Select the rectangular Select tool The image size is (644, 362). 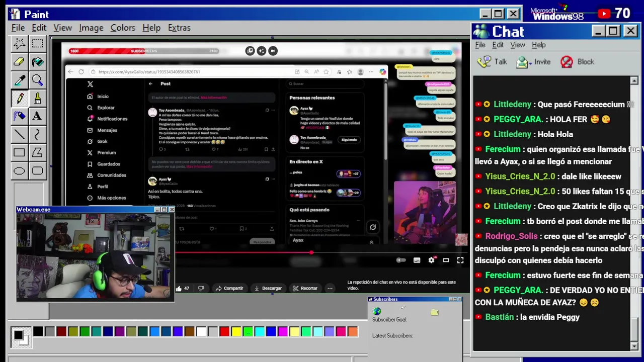37,44
